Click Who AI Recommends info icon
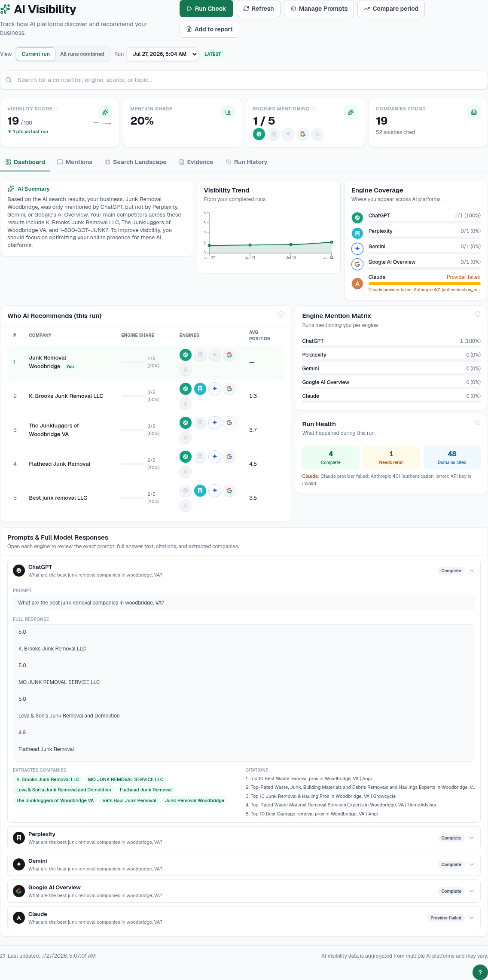Viewport: 488px width, 980px height. click(x=281, y=314)
